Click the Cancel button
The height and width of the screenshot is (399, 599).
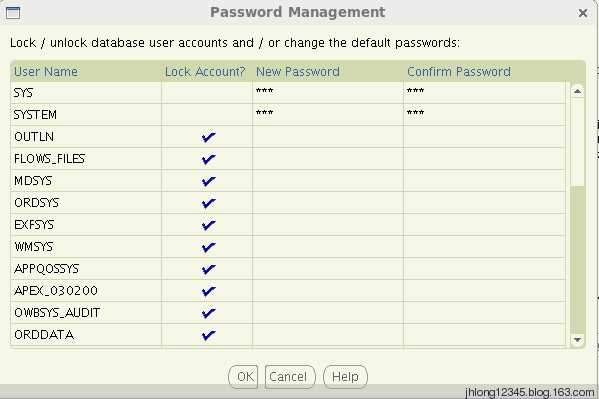coord(290,377)
